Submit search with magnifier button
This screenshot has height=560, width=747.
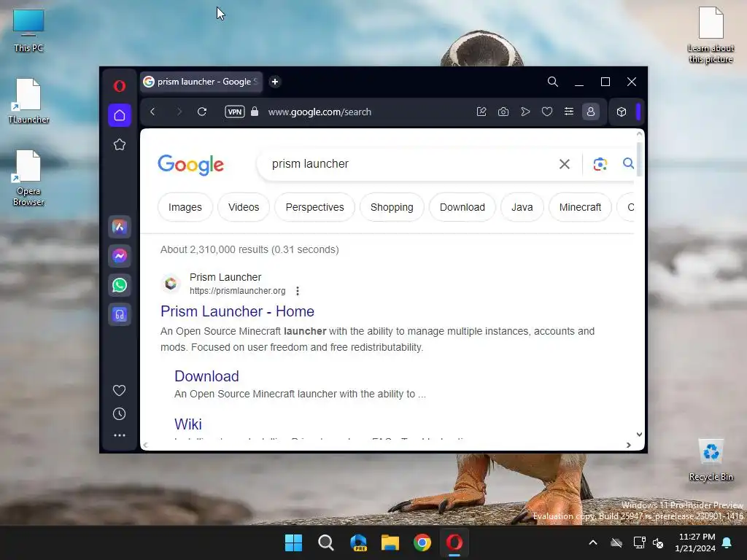(x=628, y=164)
